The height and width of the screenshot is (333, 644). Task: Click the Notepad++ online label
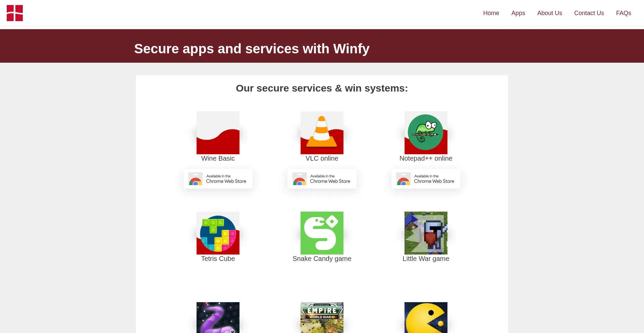point(426,158)
